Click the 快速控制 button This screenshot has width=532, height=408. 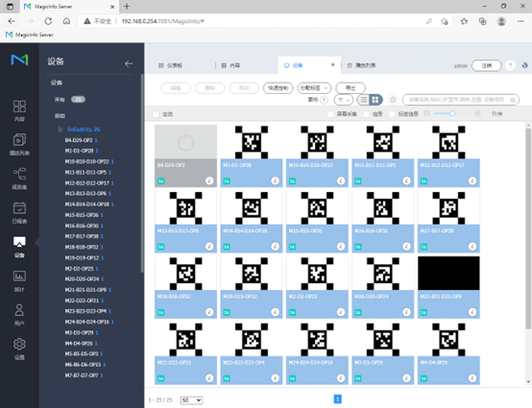click(278, 88)
